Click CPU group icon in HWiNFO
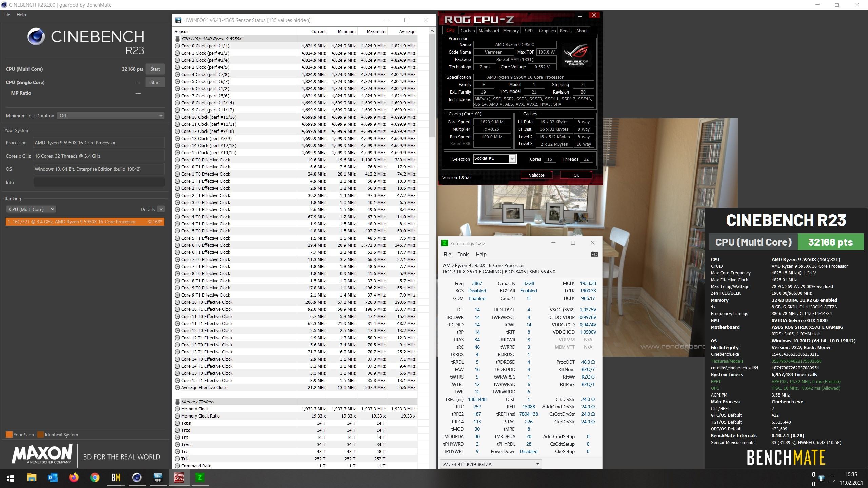 [x=177, y=39]
